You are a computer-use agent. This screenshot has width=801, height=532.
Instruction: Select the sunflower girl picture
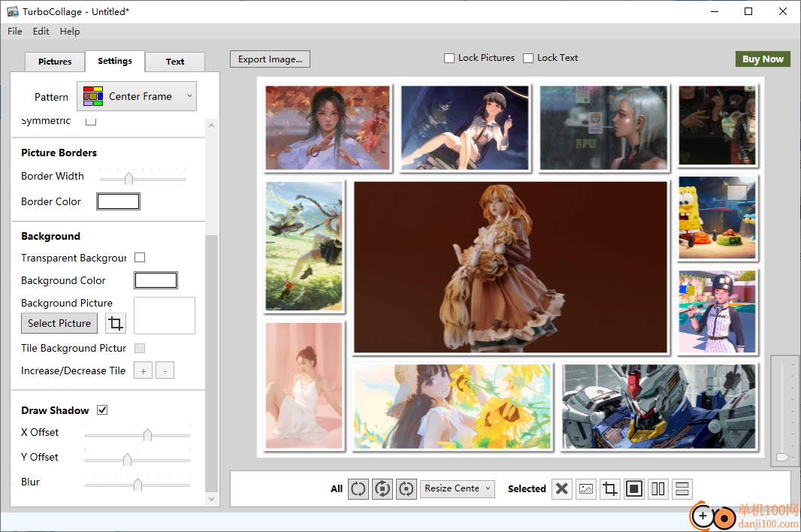(x=452, y=407)
